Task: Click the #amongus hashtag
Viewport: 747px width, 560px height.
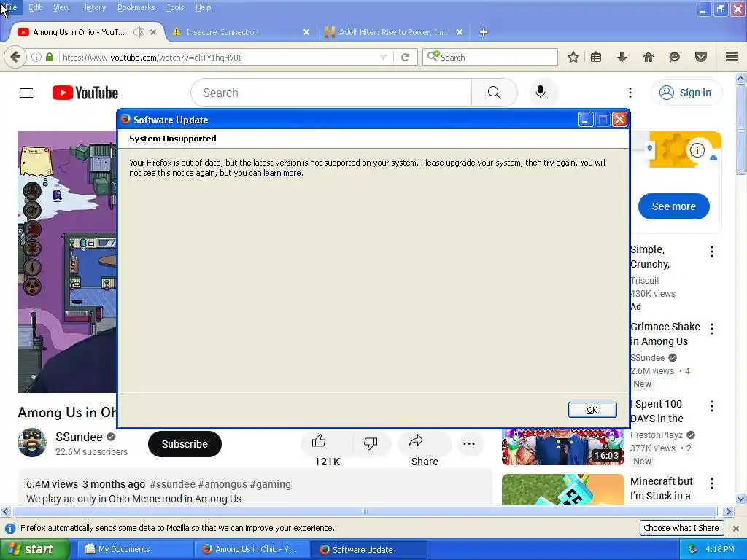Action: 222,484
